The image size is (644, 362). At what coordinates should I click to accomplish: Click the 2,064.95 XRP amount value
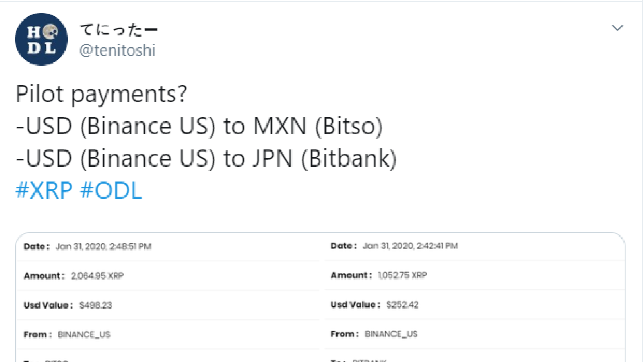tap(97, 276)
